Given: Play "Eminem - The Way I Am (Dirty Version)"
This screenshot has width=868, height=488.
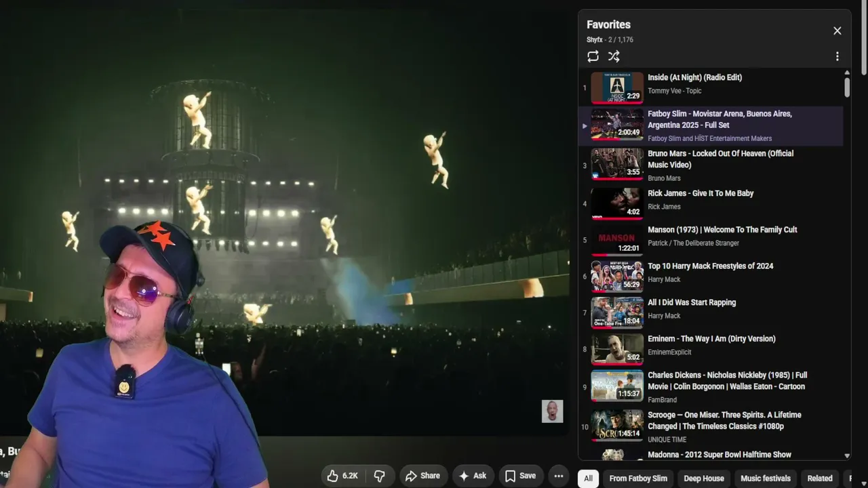Looking at the screenshot, I should (x=711, y=339).
